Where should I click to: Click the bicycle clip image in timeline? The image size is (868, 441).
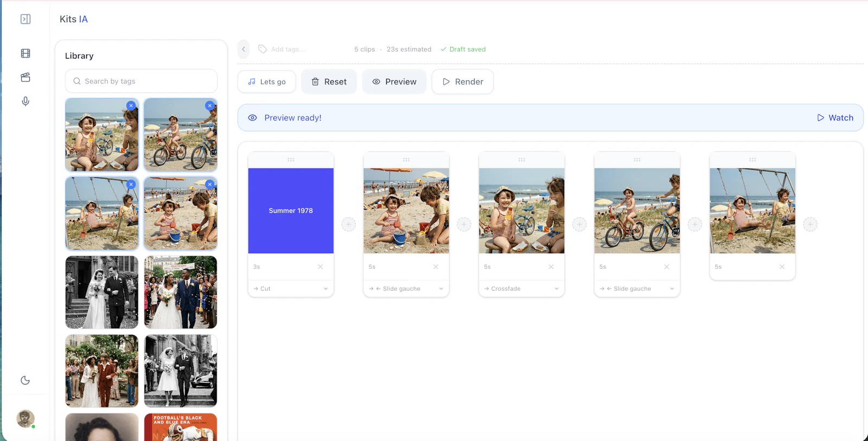point(637,210)
